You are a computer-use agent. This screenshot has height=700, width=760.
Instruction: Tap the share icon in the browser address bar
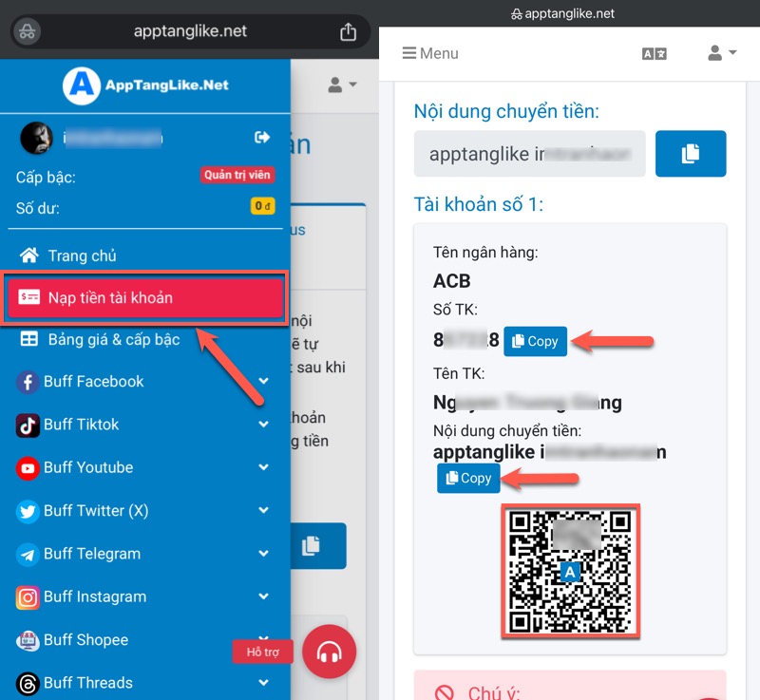(x=348, y=31)
